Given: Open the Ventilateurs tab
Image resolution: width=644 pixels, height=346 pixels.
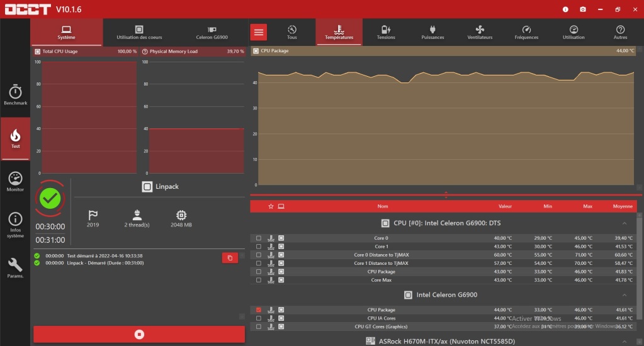Looking at the screenshot, I should (480, 32).
